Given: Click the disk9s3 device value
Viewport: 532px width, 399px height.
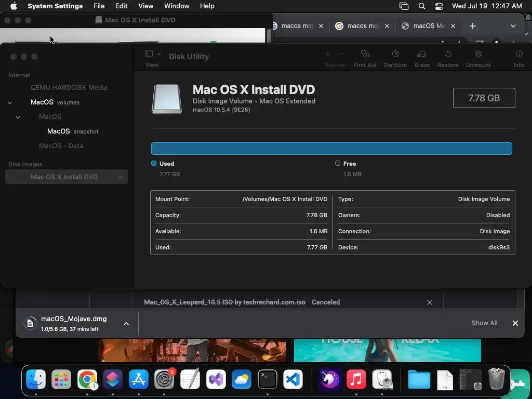Looking at the screenshot, I should click(x=499, y=247).
